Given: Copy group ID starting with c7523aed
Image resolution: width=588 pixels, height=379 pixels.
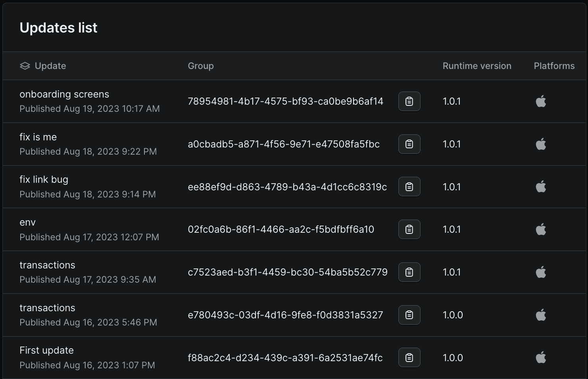Looking at the screenshot, I should pos(409,272).
